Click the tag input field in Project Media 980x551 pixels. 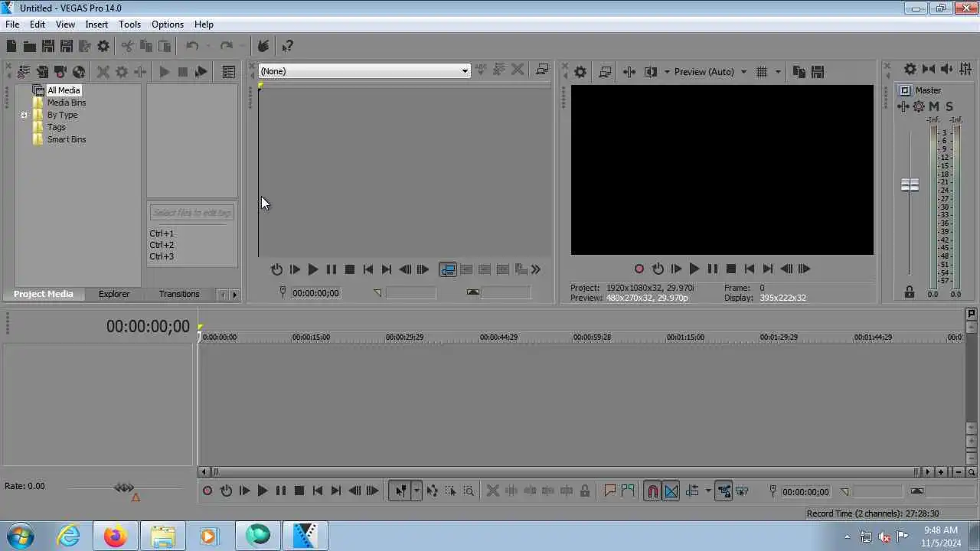[x=191, y=213]
